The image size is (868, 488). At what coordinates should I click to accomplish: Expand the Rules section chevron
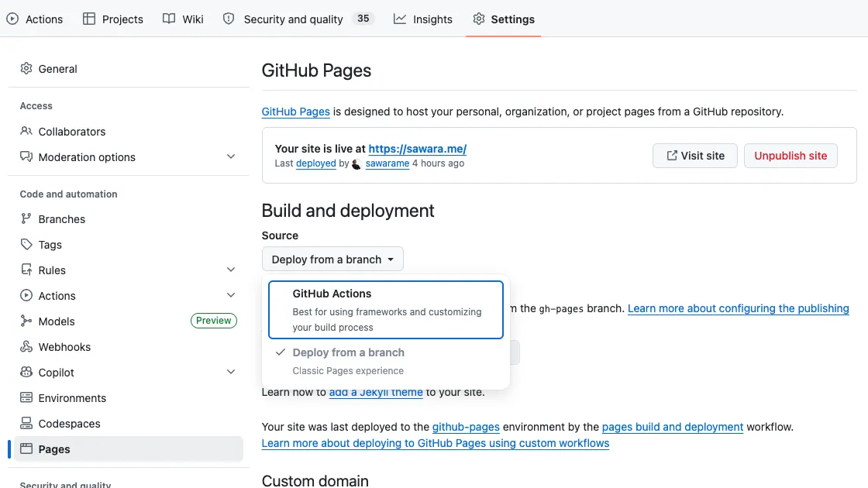[231, 270]
